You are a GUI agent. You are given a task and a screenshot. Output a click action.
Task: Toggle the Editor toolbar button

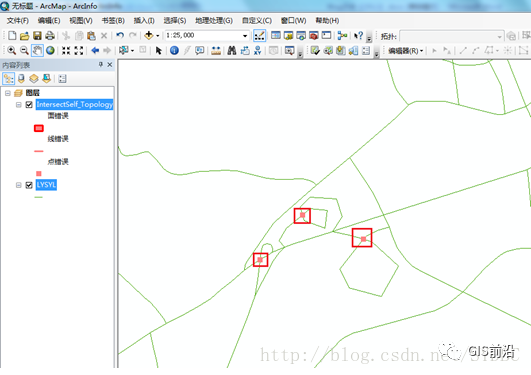[x=259, y=35]
